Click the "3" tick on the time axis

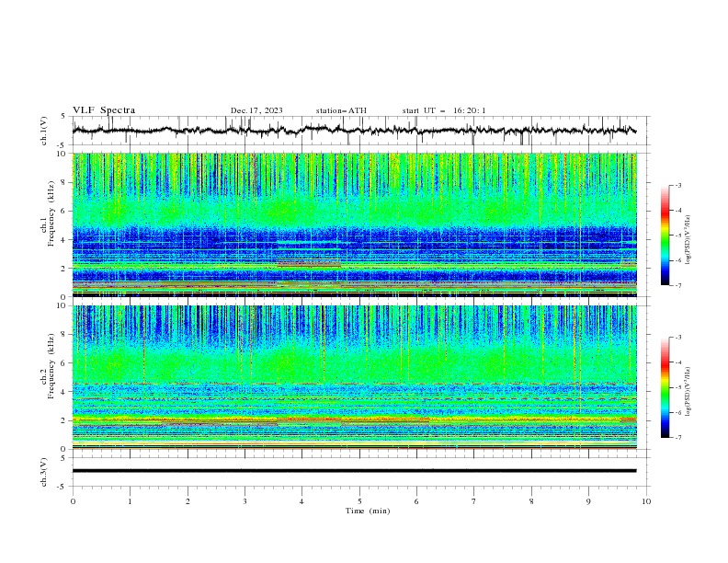pyautogui.click(x=245, y=501)
